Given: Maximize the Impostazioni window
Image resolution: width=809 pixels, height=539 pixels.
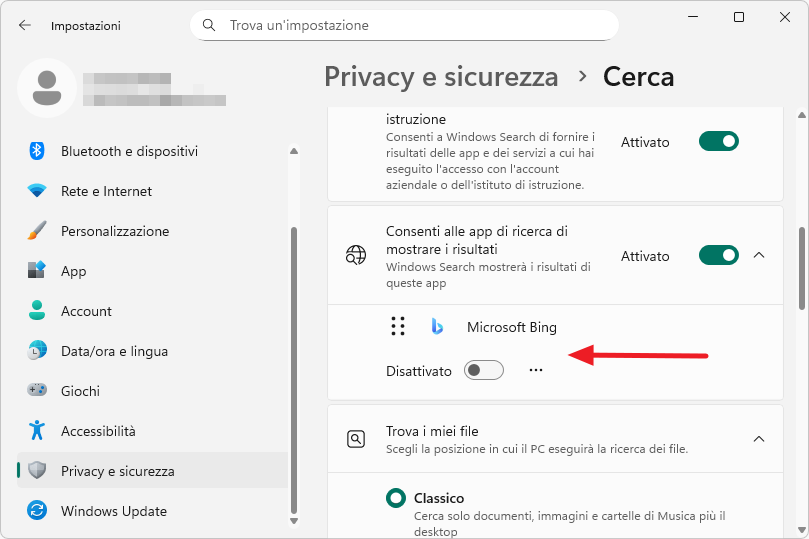Looking at the screenshot, I should tap(739, 17).
